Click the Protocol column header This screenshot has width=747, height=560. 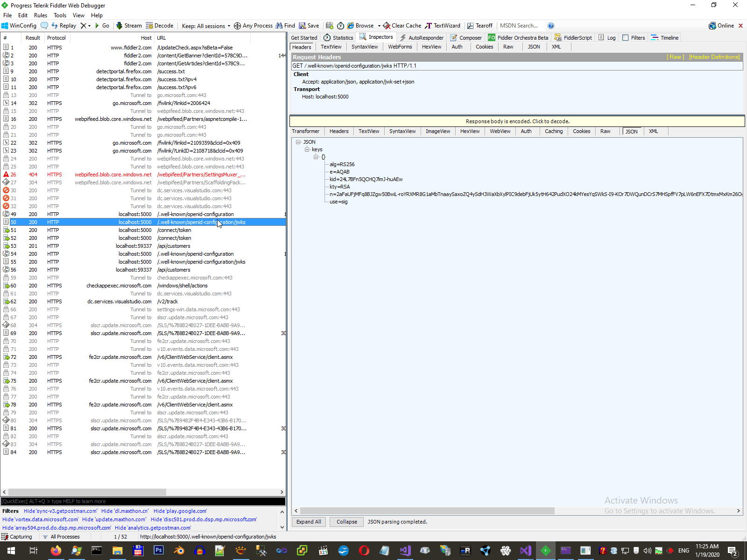tap(56, 38)
